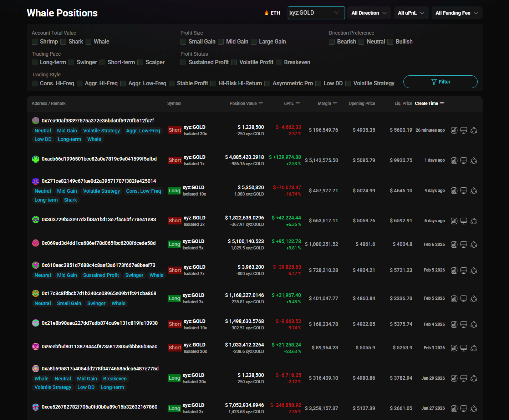The image size is (509, 420).
Task: Click three-node share icon in 0x271ce8 row
Action: [474, 191]
